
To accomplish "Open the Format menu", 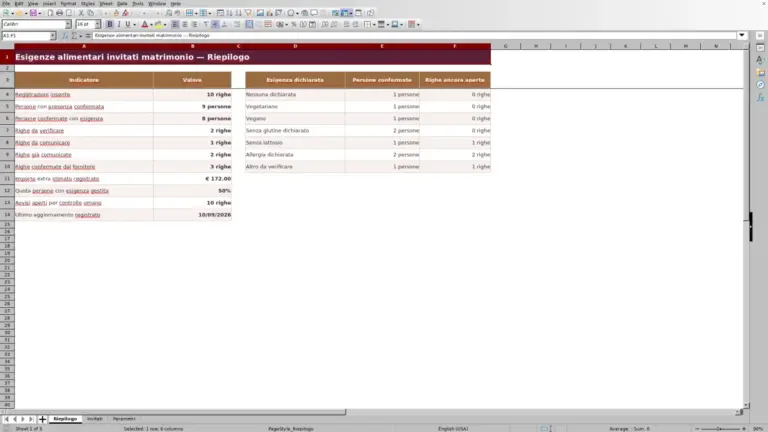I will click(x=68, y=3).
